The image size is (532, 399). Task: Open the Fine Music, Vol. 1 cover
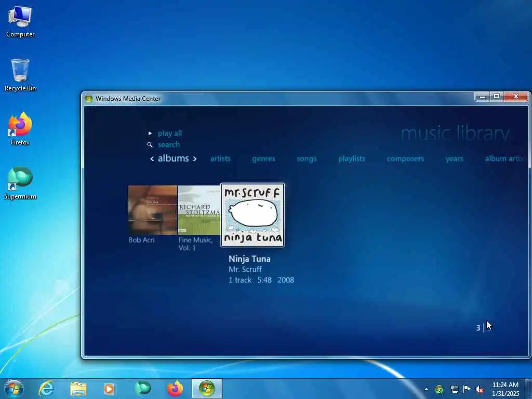(x=199, y=210)
